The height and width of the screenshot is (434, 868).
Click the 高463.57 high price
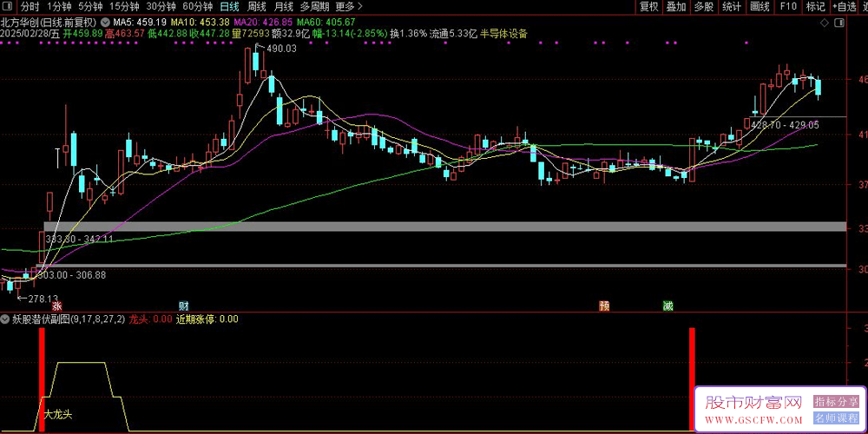click(125, 33)
